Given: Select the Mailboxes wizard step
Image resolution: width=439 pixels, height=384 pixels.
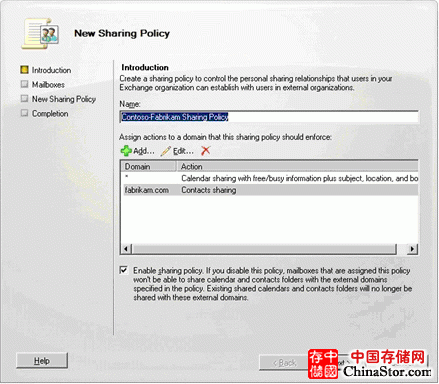Looking at the screenshot, I should point(43,85).
